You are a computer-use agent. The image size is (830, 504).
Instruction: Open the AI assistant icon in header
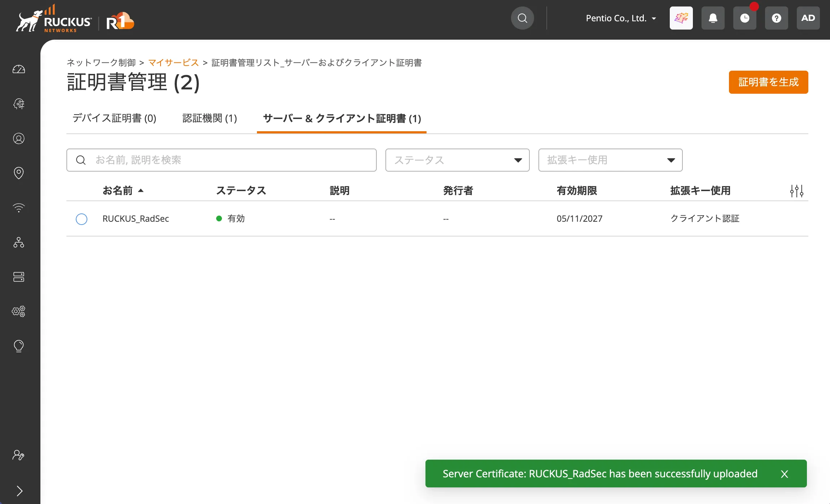(681, 18)
